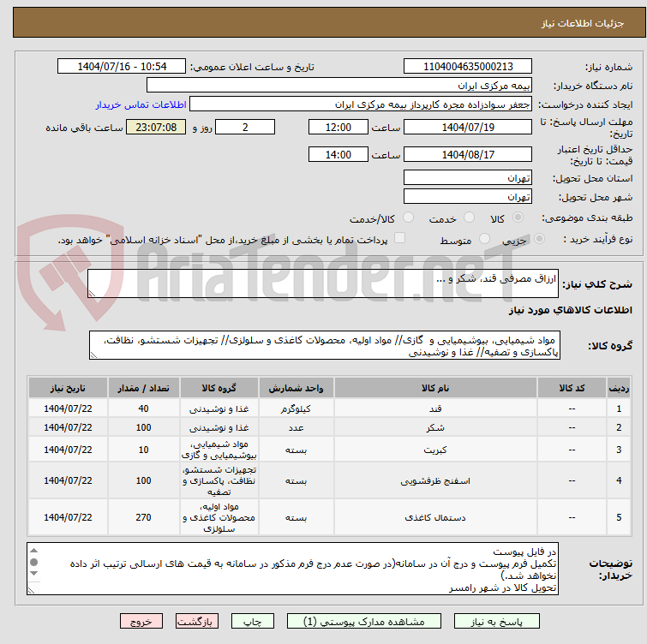Click the شکر item name cell
This screenshot has height=644, width=647.
coord(435,427)
